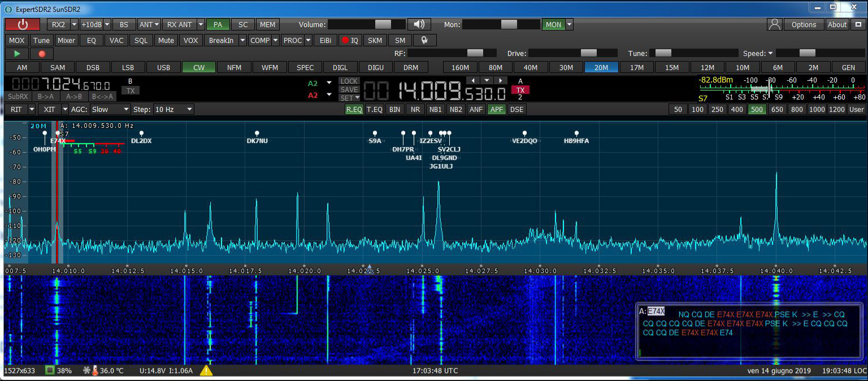Click the yellow warning triangle in status bar

(206, 371)
